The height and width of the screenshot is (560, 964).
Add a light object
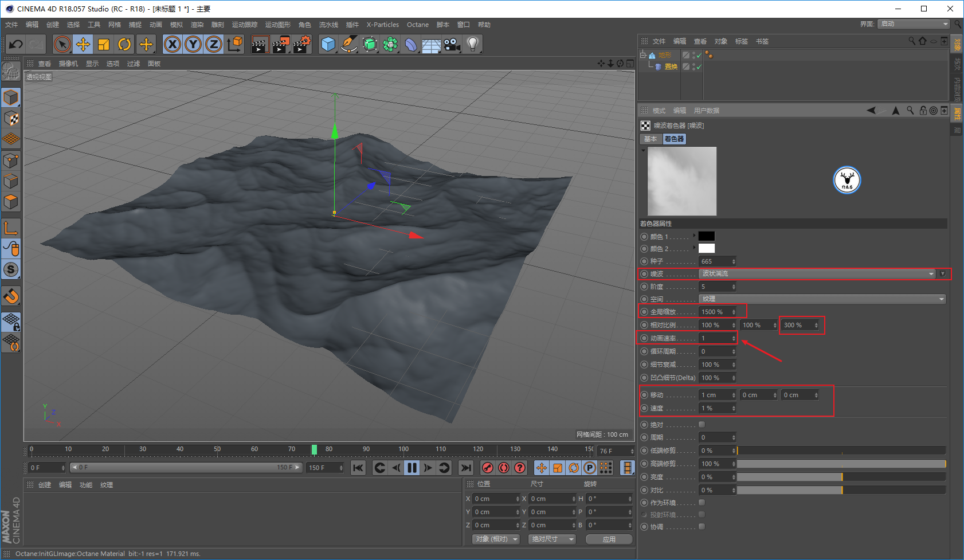pyautogui.click(x=473, y=44)
